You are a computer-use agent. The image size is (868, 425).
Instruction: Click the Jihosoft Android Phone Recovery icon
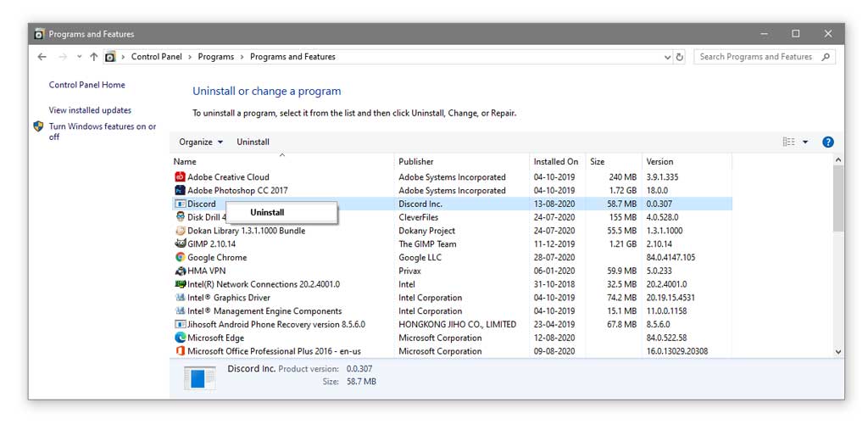180,324
